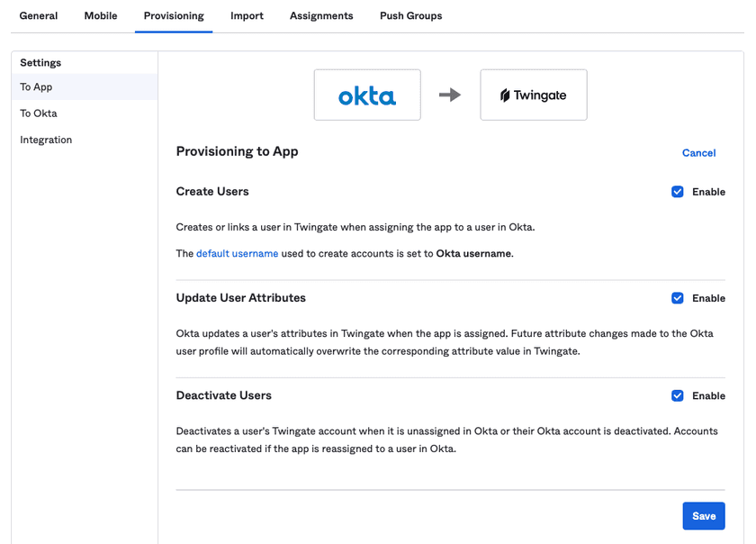Open Integration settings in the sidebar

pos(46,140)
